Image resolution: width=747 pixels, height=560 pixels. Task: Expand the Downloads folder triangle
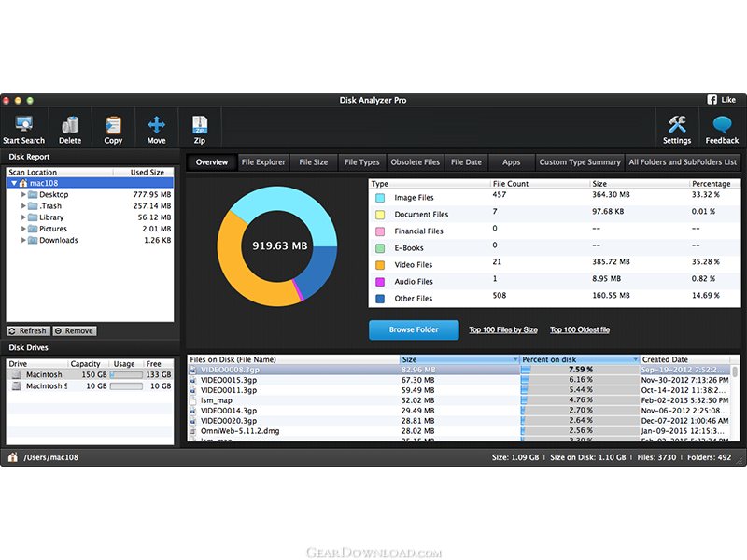(x=22, y=240)
